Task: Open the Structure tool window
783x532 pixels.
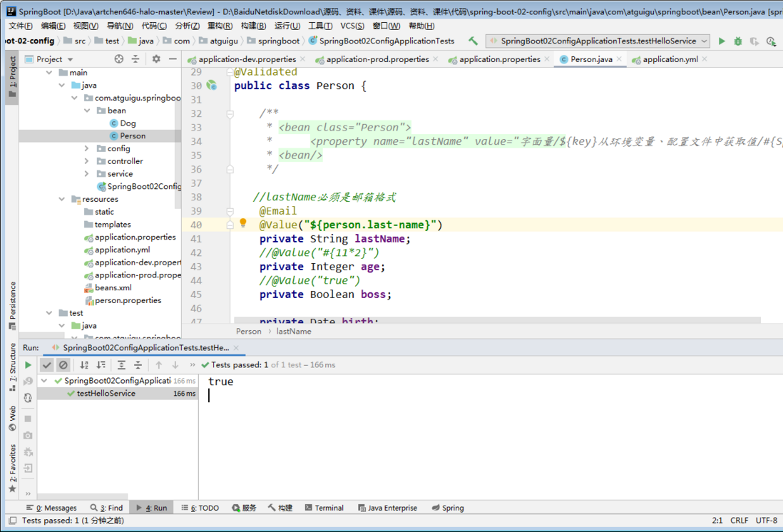Action: pyautogui.click(x=13, y=367)
